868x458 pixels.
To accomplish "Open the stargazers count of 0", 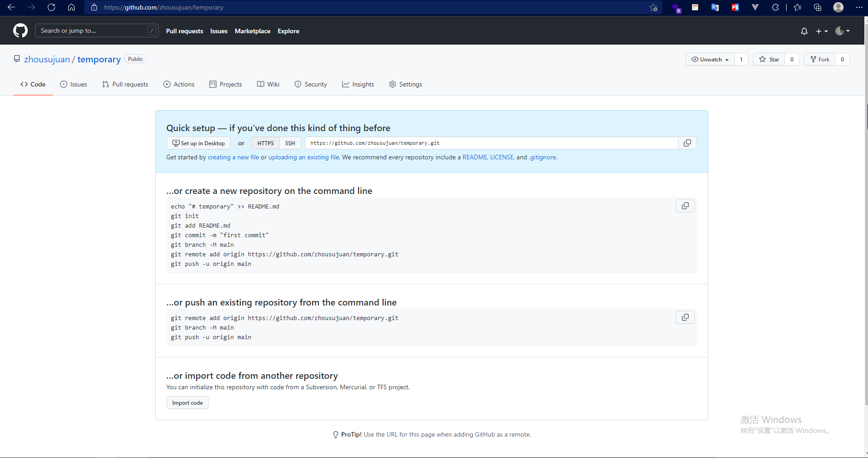I will point(792,59).
